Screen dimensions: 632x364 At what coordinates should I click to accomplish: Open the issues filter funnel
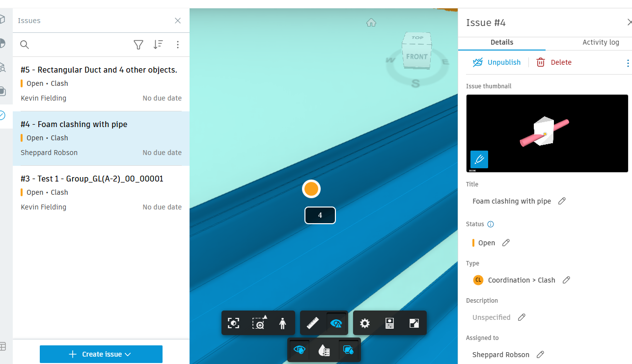138,45
